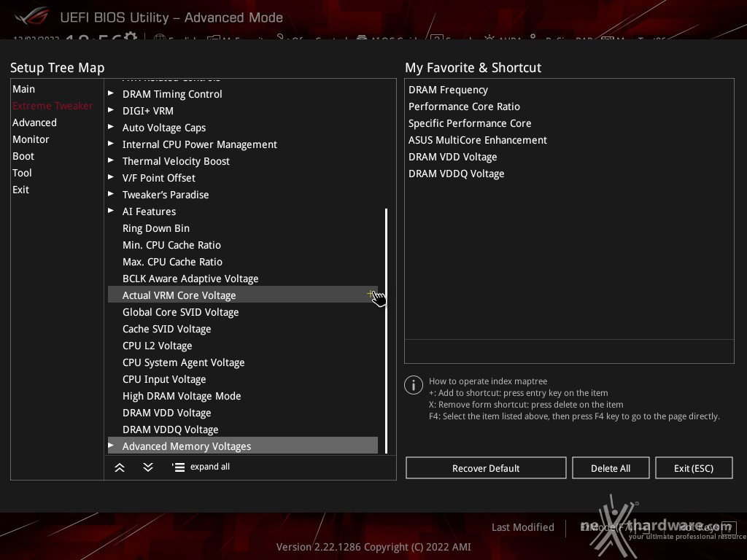The image size is (747, 560).
Task: Expand AI Features arrow
Action: [x=111, y=211]
